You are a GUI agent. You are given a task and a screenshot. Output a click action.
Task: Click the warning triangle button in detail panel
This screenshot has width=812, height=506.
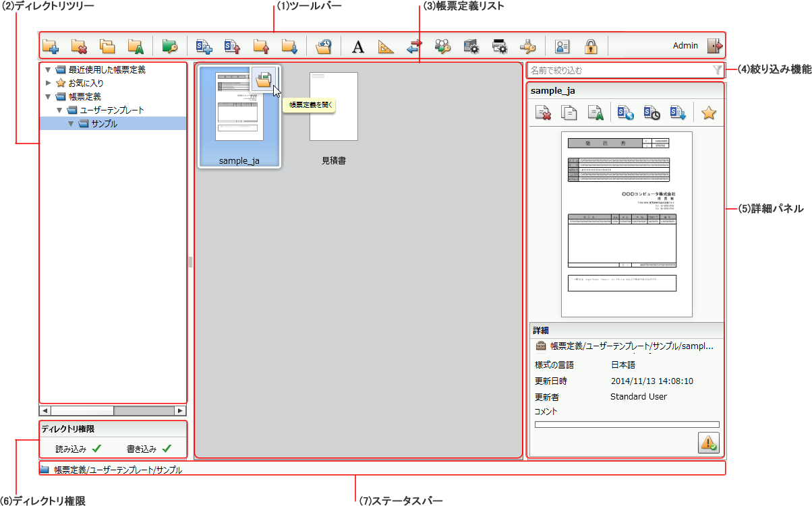click(x=709, y=443)
